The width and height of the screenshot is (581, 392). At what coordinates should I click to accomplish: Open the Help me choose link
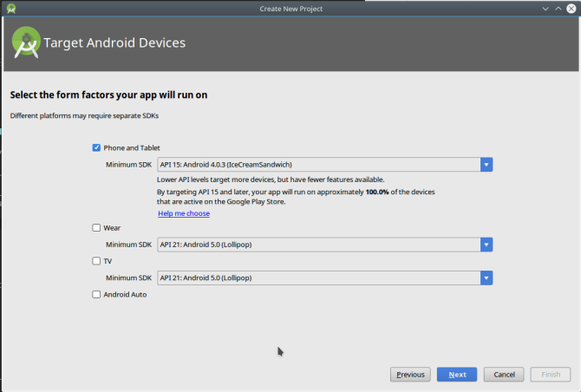[x=183, y=213]
